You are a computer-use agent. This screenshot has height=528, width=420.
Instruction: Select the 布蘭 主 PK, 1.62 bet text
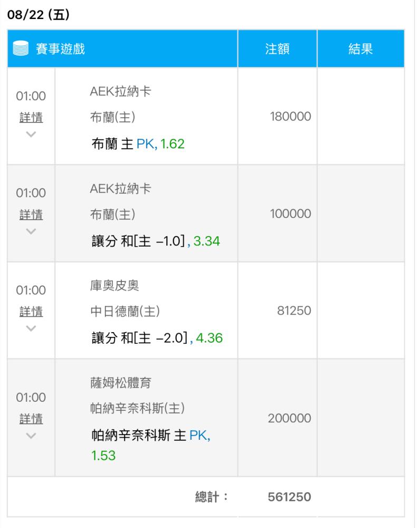point(138,144)
